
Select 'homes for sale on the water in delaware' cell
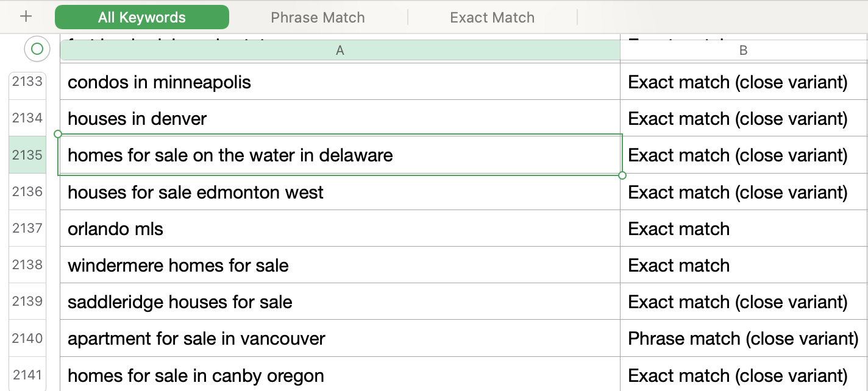point(340,155)
